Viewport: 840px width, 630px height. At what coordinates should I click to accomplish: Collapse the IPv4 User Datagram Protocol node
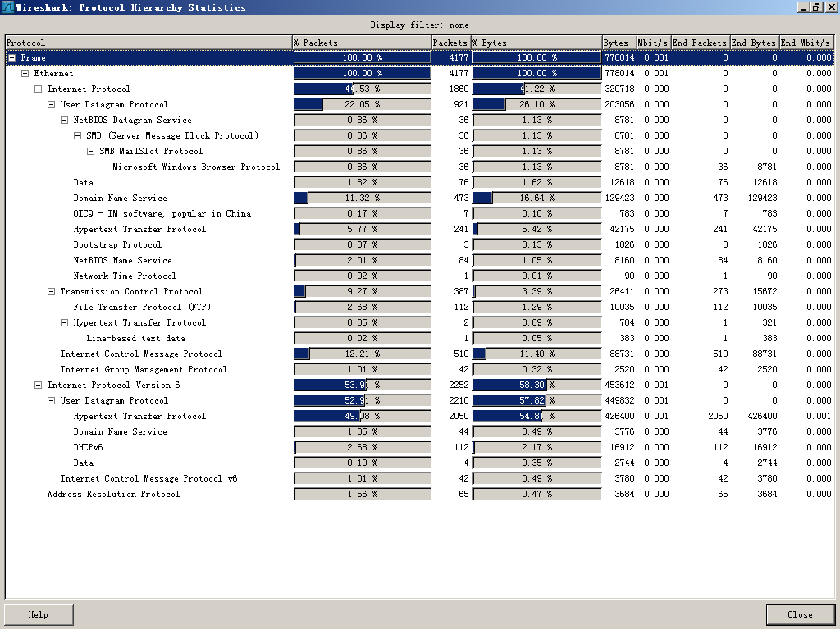pyautogui.click(x=51, y=104)
